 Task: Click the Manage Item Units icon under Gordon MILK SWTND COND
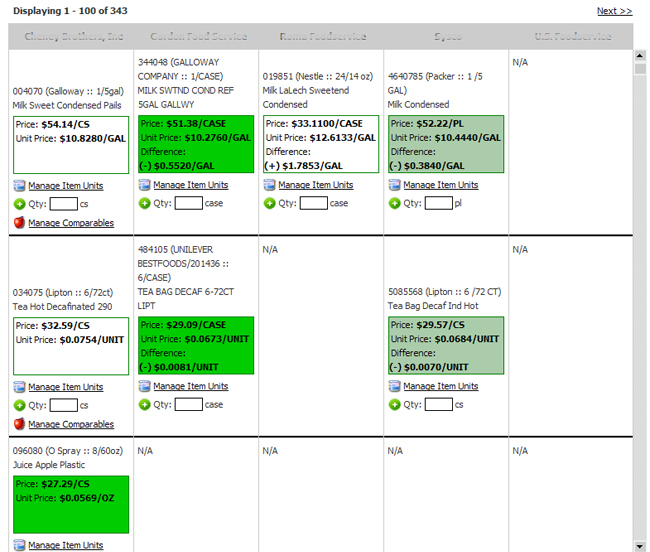pos(144,185)
